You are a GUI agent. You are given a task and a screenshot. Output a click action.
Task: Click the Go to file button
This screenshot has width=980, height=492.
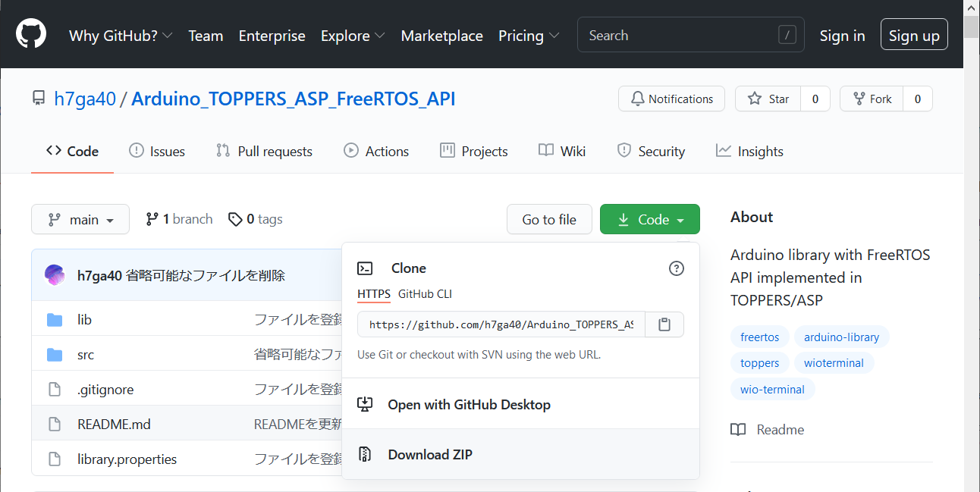549,219
